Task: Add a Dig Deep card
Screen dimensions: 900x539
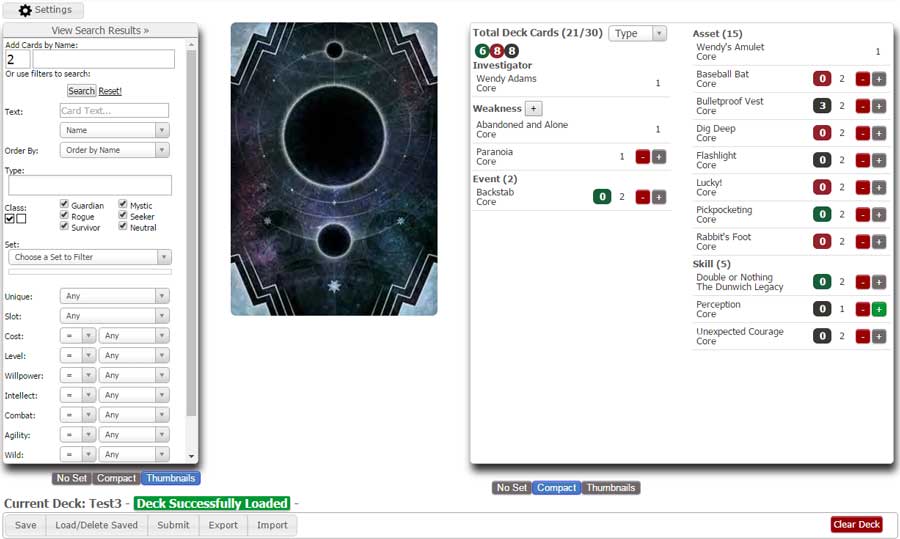Action: tap(879, 133)
